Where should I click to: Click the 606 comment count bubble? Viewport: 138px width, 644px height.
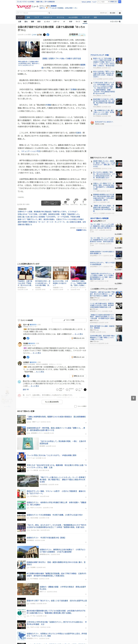[34, 35]
